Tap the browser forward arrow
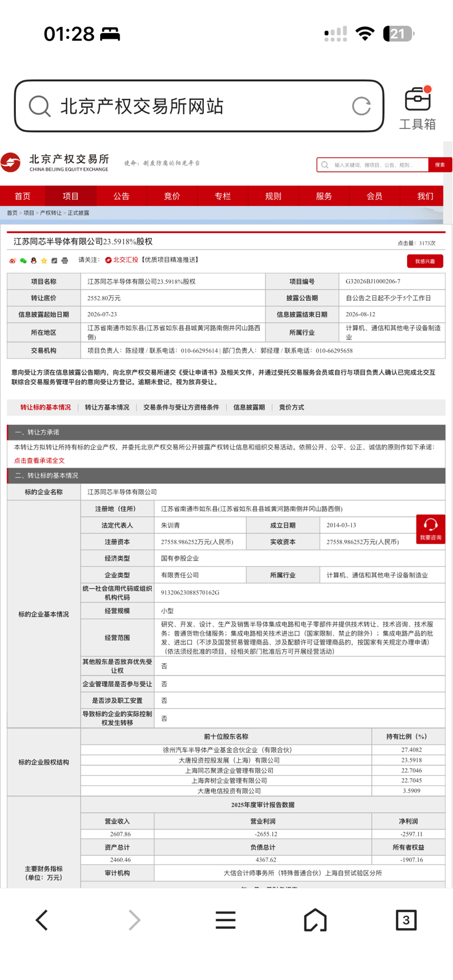Viewport: 453px width, 980px height. click(x=134, y=920)
